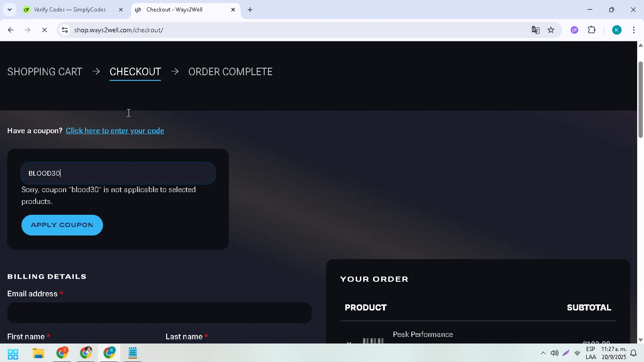Show hidden tray icons chevron
This screenshot has width=644, height=362.
pyautogui.click(x=543, y=353)
